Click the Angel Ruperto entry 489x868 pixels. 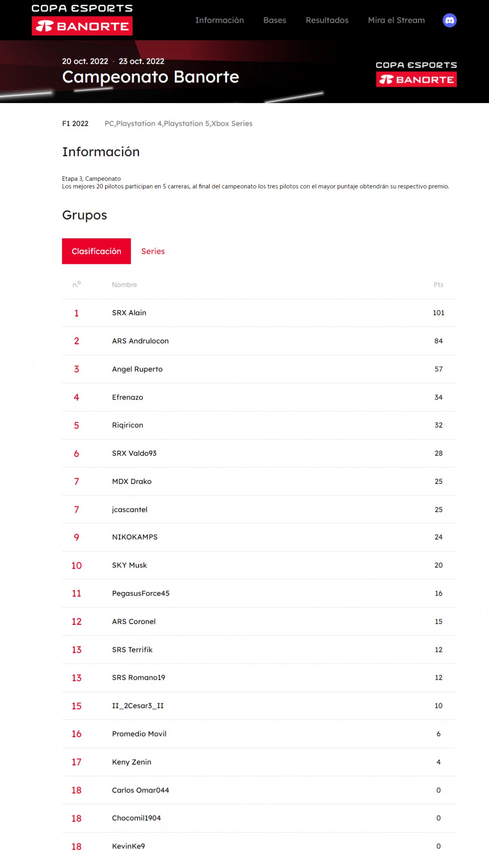coord(137,369)
